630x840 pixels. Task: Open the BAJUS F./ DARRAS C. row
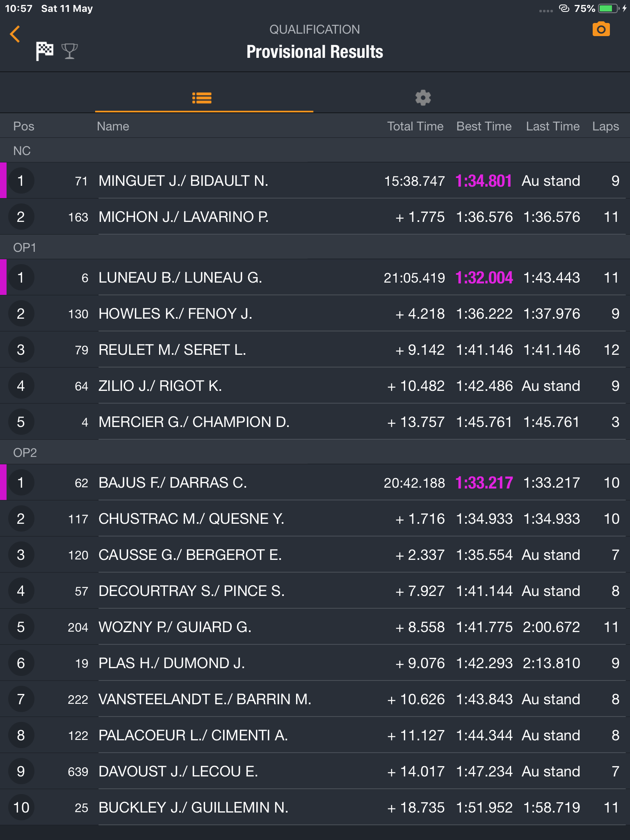click(x=315, y=483)
